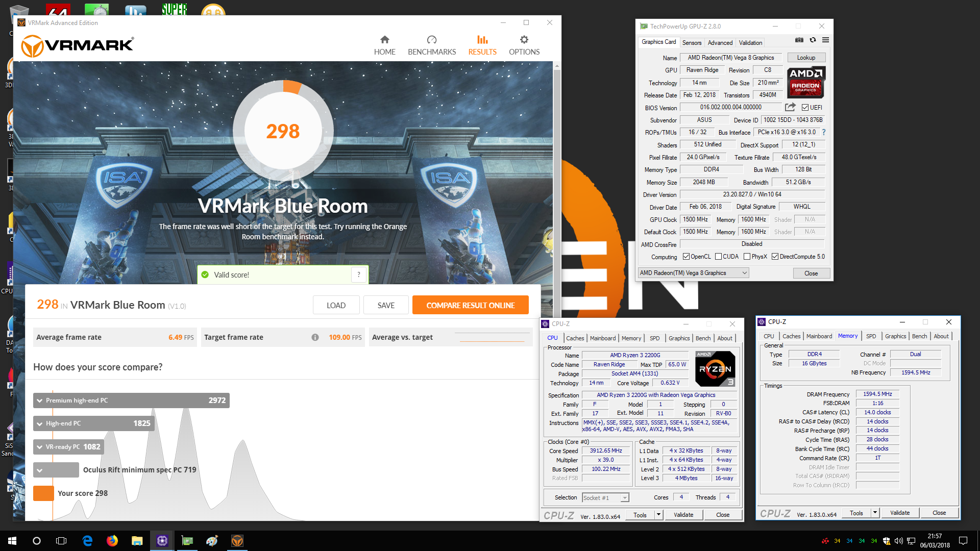Screen dimensions: 980x551
Task: Open the Windows Start menu
Action: (12, 541)
